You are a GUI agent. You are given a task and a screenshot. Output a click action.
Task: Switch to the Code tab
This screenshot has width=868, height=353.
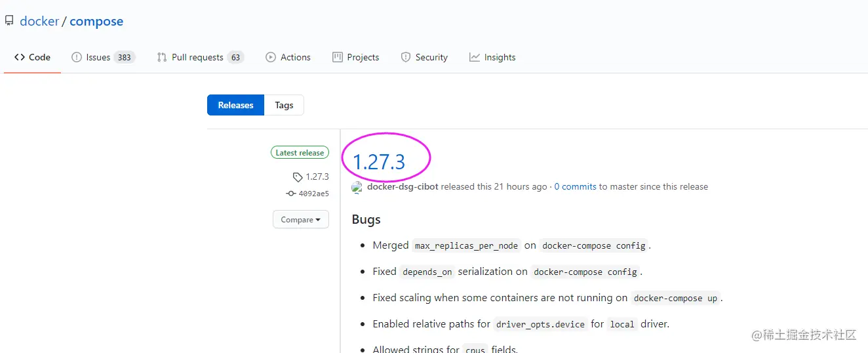pyautogui.click(x=32, y=57)
